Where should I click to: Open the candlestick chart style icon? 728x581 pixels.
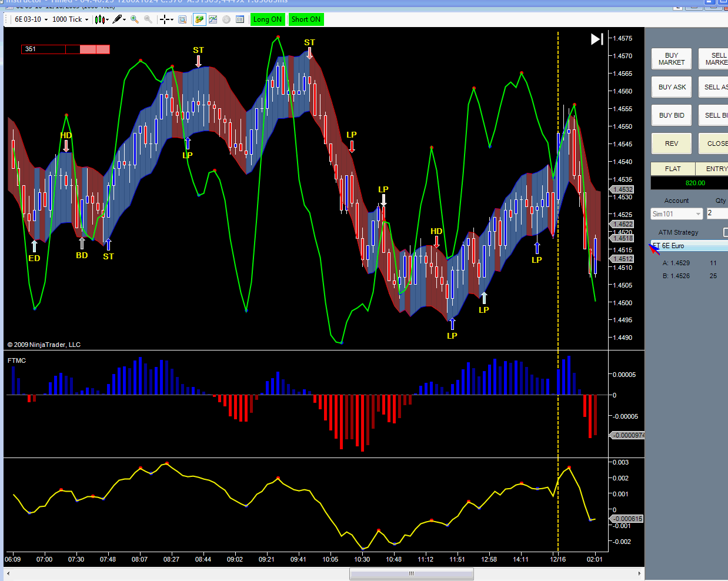[100, 19]
